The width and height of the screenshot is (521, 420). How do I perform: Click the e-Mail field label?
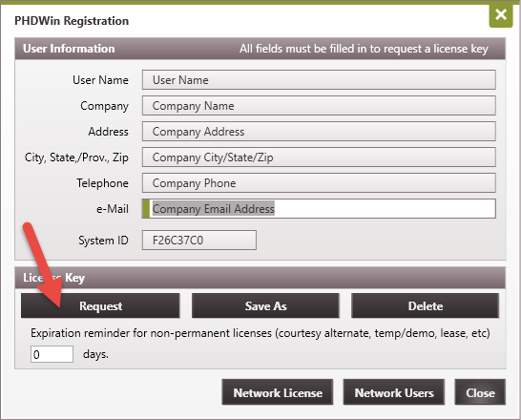pyautogui.click(x=113, y=209)
